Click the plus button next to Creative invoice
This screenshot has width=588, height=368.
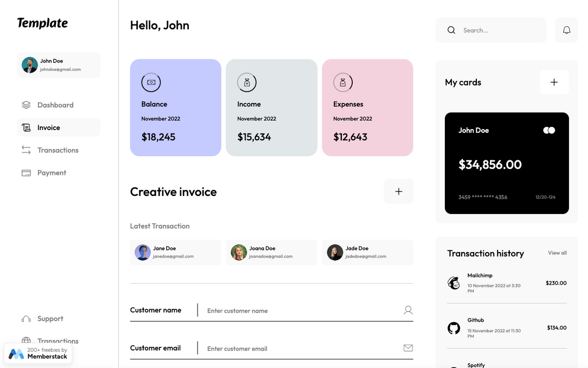click(398, 191)
